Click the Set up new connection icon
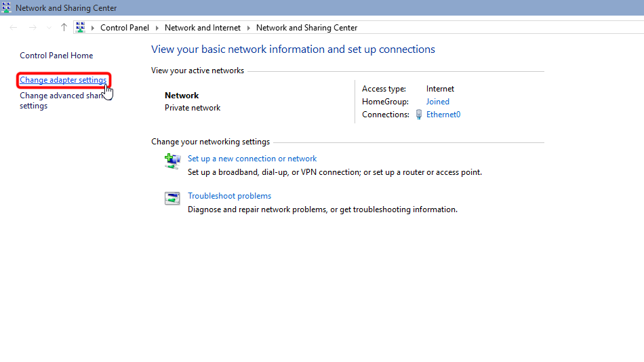644x362 pixels. pos(172,161)
